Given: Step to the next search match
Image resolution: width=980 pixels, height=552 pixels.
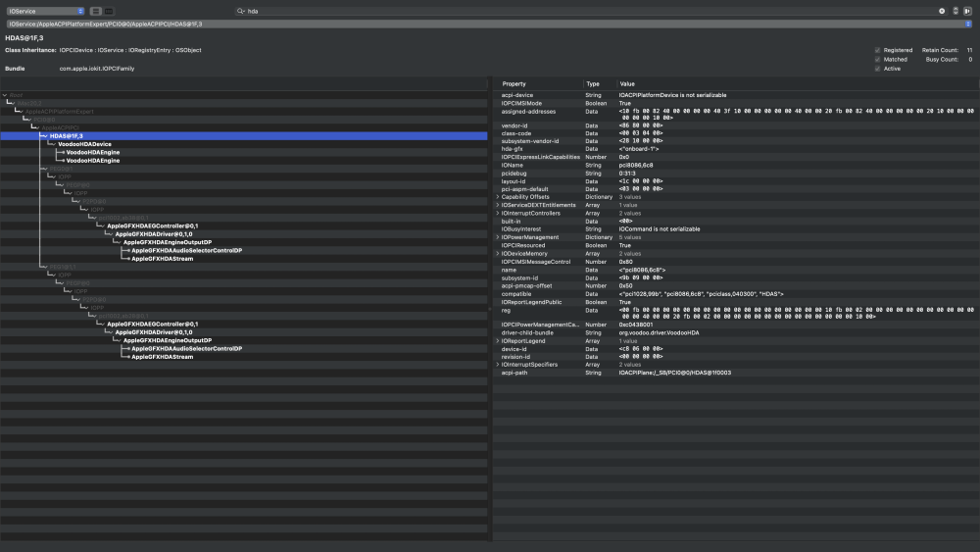Looking at the screenshot, I should pos(955,11).
